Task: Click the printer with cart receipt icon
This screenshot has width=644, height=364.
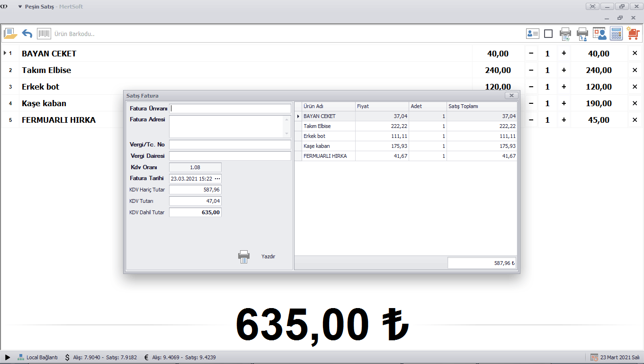Action: coord(565,34)
